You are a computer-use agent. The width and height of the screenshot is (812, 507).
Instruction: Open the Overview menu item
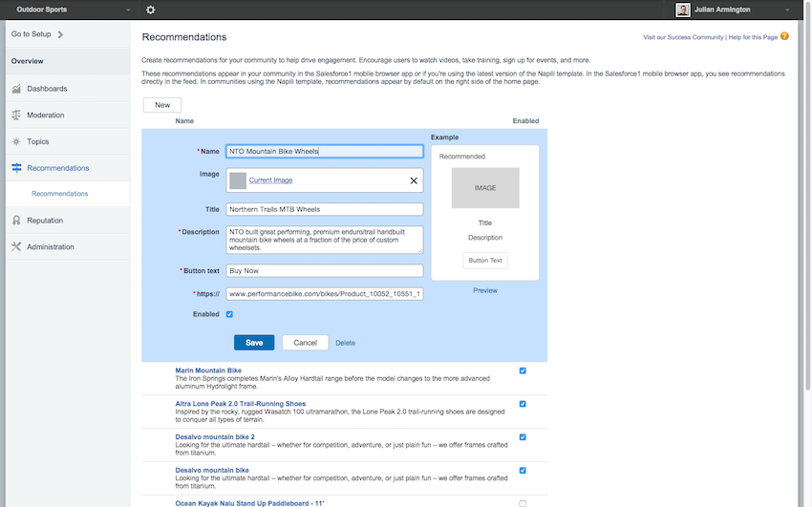point(68,61)
